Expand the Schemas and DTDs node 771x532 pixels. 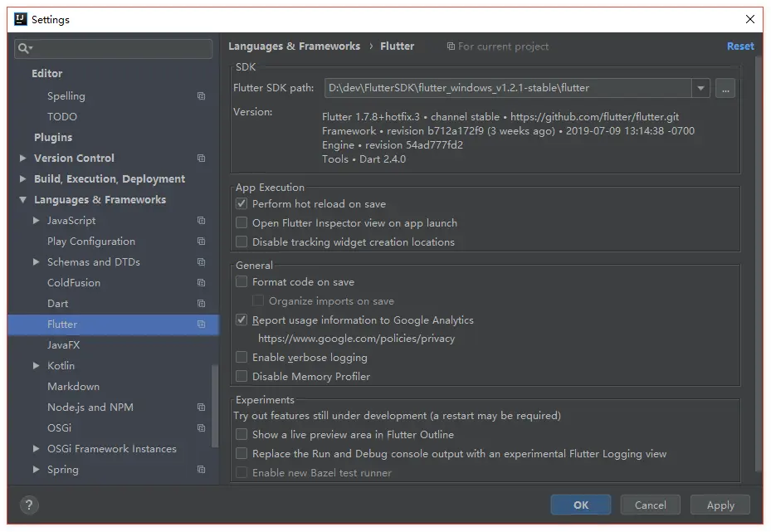click(36, 261)
